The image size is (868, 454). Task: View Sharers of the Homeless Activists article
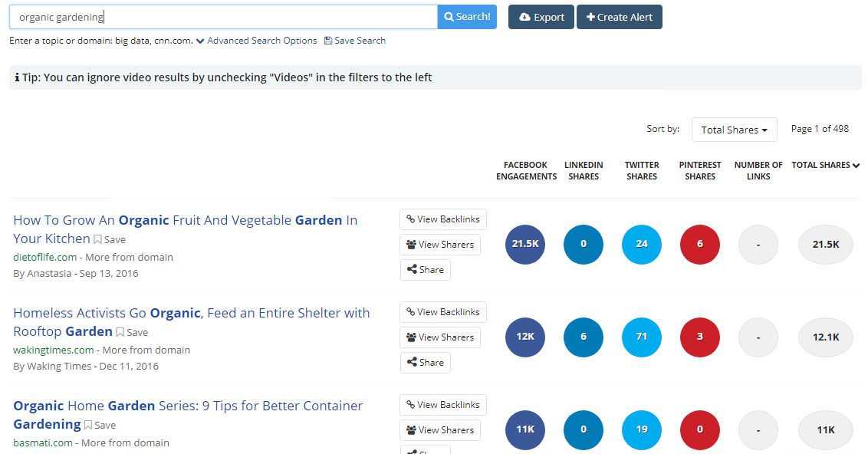click(440, 337)
